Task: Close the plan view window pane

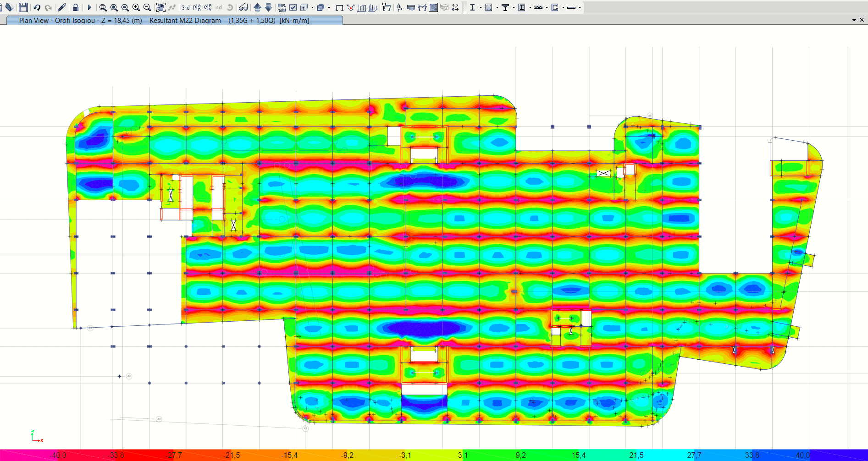Action: pyautogui.click(x=862, y=20)
